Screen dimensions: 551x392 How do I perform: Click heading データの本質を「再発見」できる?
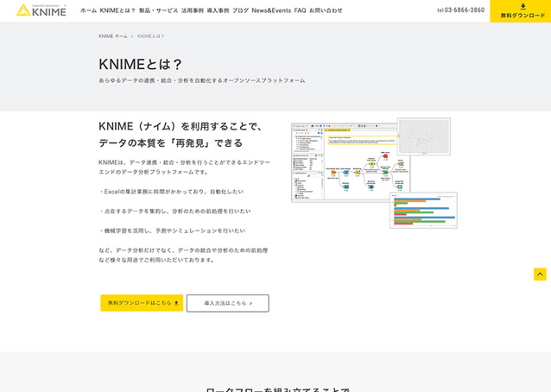point(171,143)
